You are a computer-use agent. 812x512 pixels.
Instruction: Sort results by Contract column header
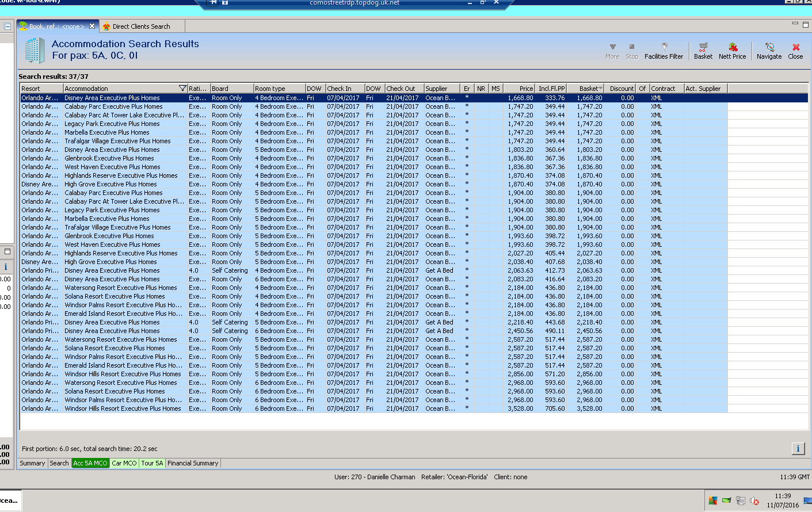pyautogui.click(x=667, y=89)
